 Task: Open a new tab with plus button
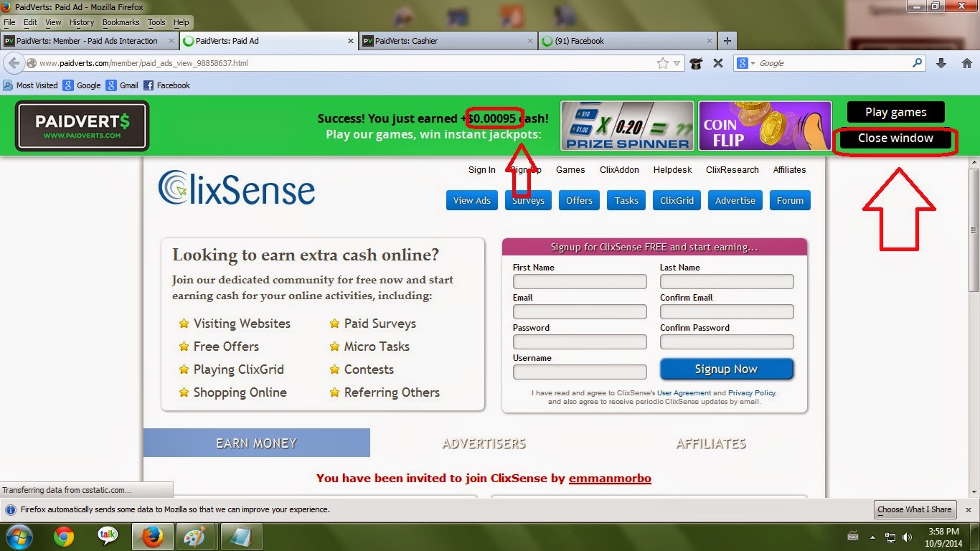727,41
